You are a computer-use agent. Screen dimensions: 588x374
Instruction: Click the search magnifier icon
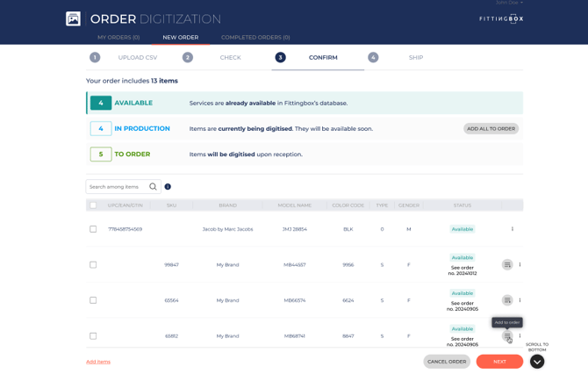pos(153,186)
